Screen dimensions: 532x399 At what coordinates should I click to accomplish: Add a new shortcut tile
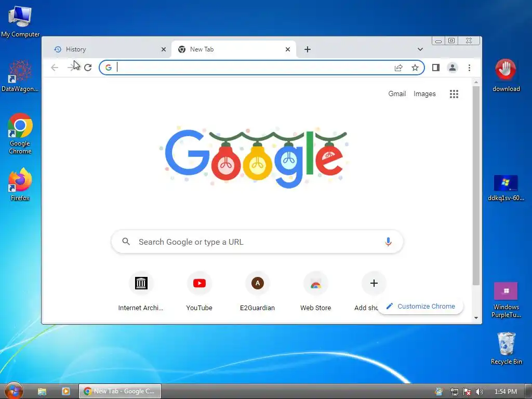click(374, 283)
